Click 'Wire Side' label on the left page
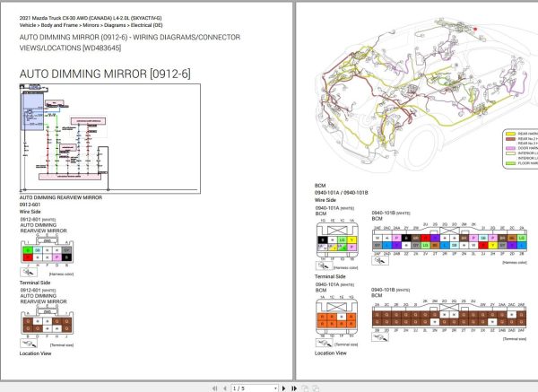Image resolution: width=538 pixels, height=392 pixels. 30,212
